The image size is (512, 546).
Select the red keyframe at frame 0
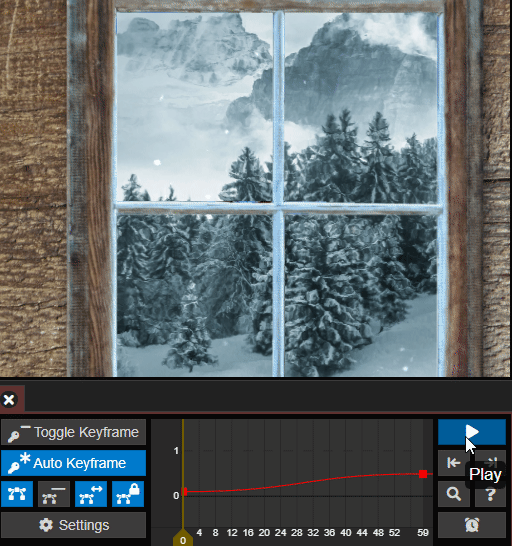[x=185, y=491]
